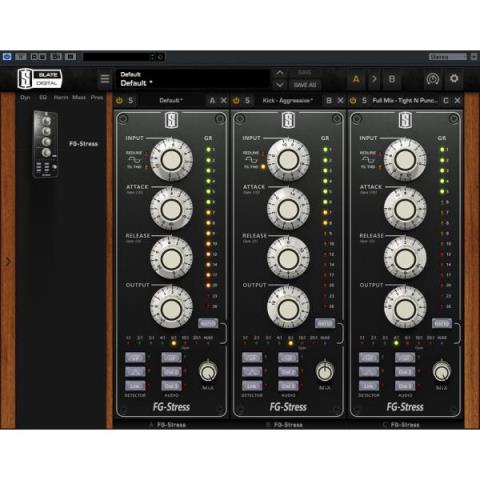Click the Ratio button in module A
The image size is (480, 480).
[x=208, y=323]
